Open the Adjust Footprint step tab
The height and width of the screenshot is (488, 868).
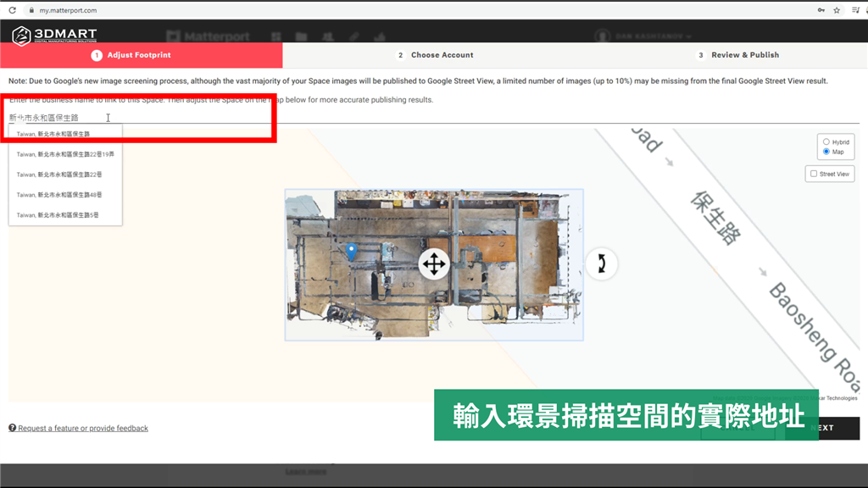tap(142, 55)
